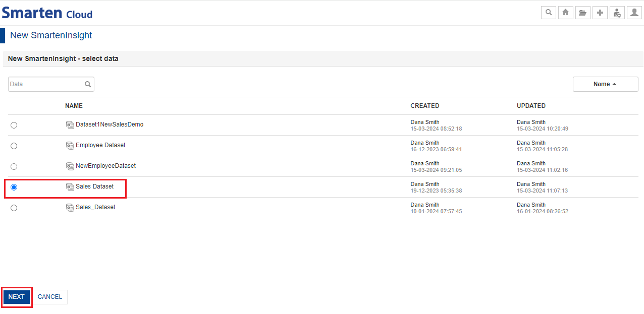Click the Sales_Dataset dataset icon
This screenshot has height=314, width=644.
[70, 207]
